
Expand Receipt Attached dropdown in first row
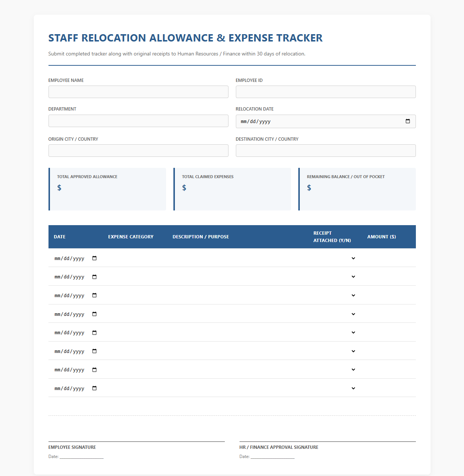tap(335, 258)
